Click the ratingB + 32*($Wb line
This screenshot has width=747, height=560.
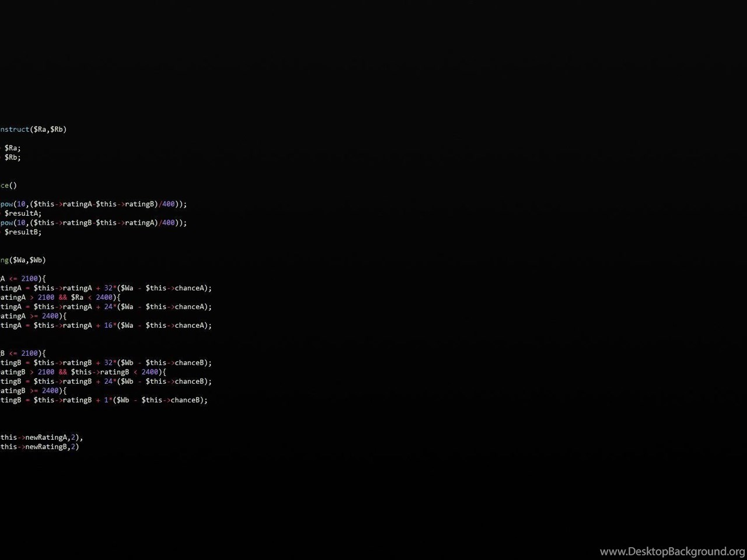(x=106, y=363)
